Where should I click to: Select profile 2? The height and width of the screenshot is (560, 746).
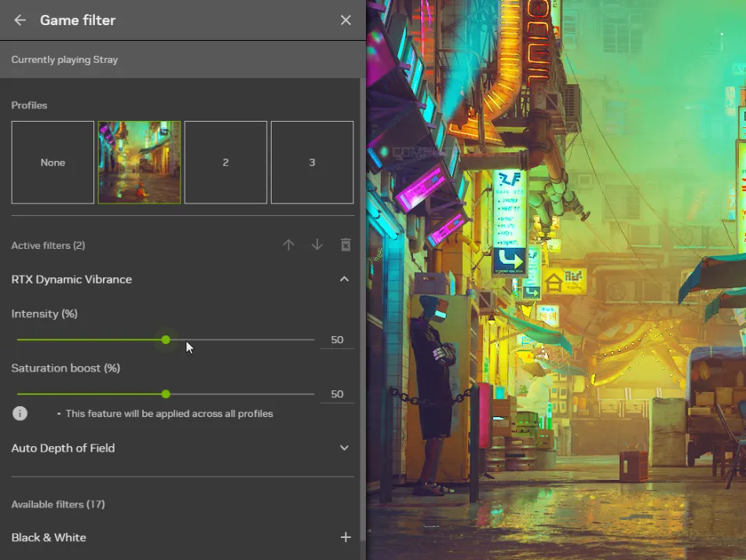pyautogui.click(x=225, y=163)
